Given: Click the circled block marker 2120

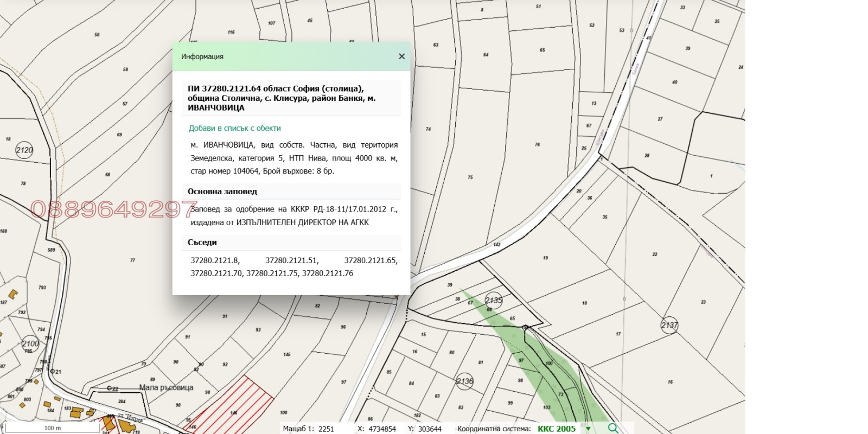Looking at the screenshot, I should point(24,150).
